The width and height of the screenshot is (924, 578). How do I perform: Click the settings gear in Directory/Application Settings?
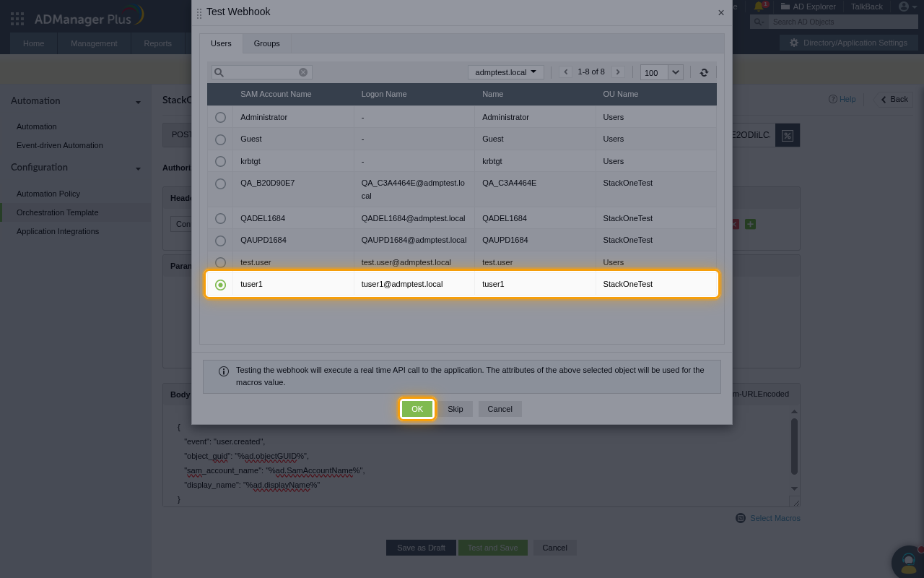point(794,43)
